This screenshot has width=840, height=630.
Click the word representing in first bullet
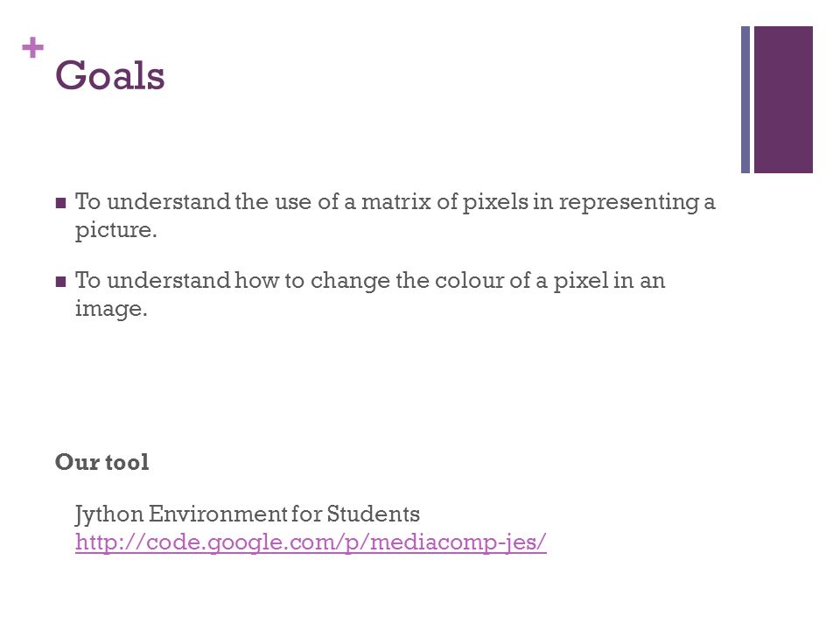[x=629, y=203]
